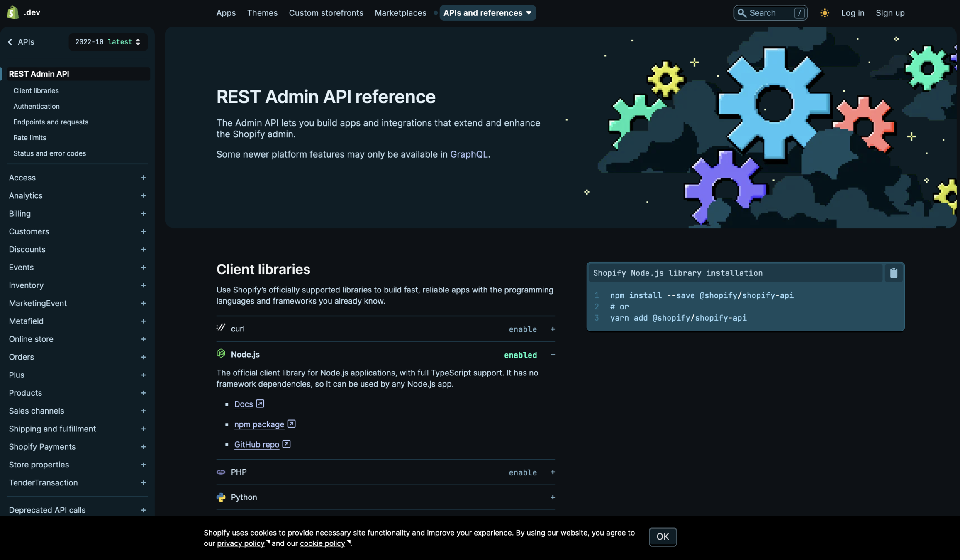960x560 pixels.
Task: Click the Node.js hexagon icon
Action: coord(221,353)
